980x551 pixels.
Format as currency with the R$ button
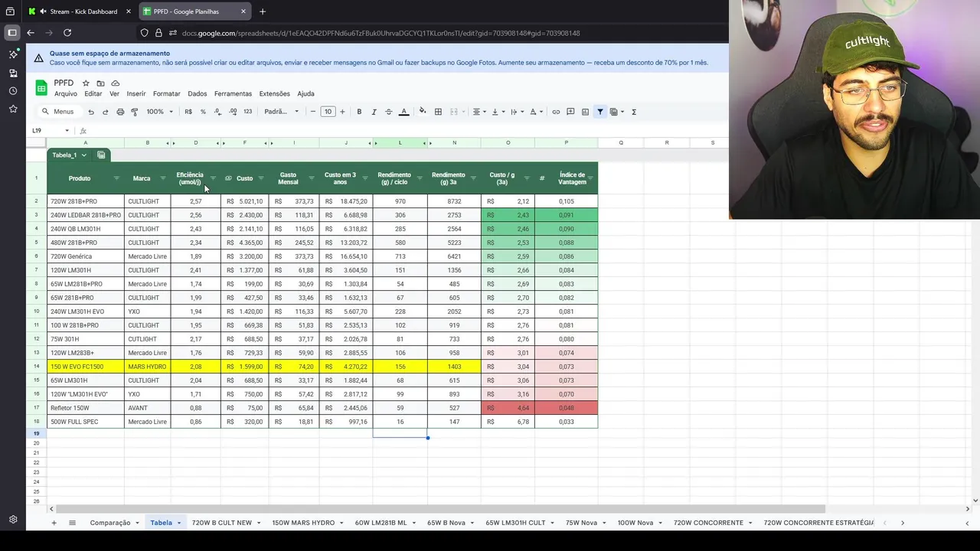[x=188, y=112]
